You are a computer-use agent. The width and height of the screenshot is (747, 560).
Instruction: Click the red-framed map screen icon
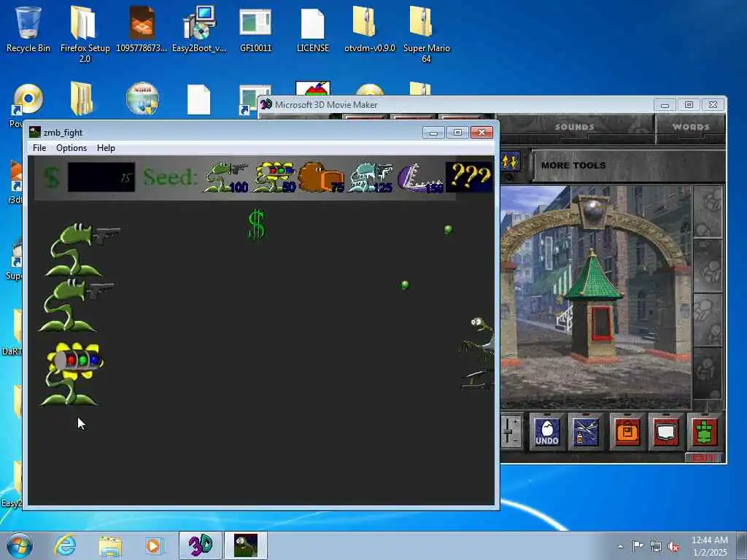665,432
